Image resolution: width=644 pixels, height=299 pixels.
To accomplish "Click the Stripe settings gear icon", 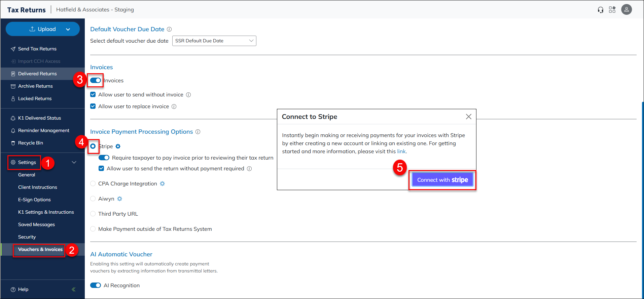I will click(118, 146).
